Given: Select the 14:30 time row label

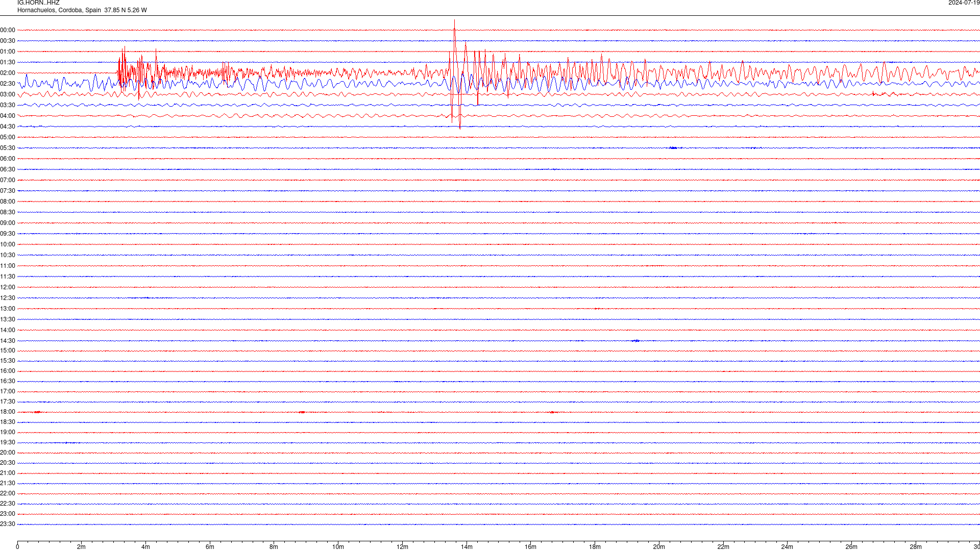Looking at the screenshot, I should pyautogui.click(x=8, y=341).
